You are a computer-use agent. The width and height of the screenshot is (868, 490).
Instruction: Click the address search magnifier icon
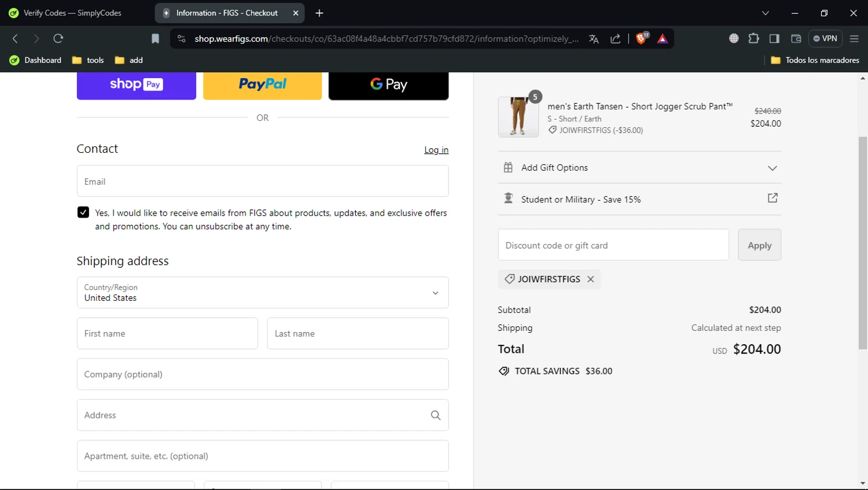tap(436, 415)
